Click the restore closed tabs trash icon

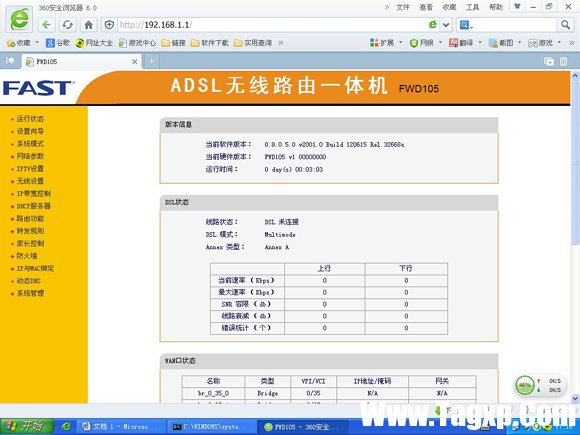click(563, 61)
